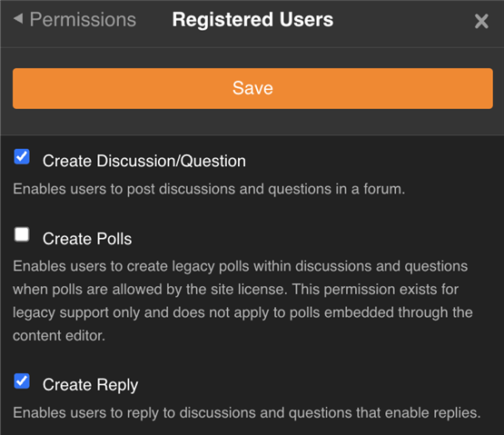Uncheck the Create Discussion/Question checkbox
This screenshot has width=504, height=435.
coord(22,157)
